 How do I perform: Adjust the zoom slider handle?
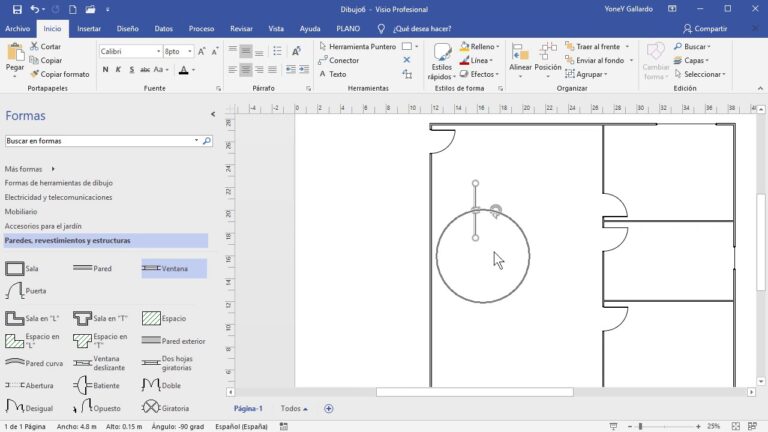point(640,426)
